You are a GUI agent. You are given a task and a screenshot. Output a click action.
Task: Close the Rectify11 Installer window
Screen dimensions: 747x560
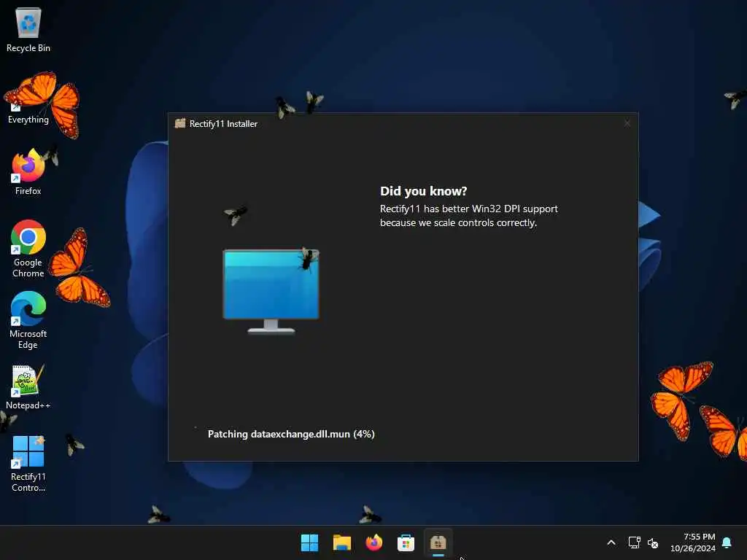pyautogui.click(x=627, y=123)
